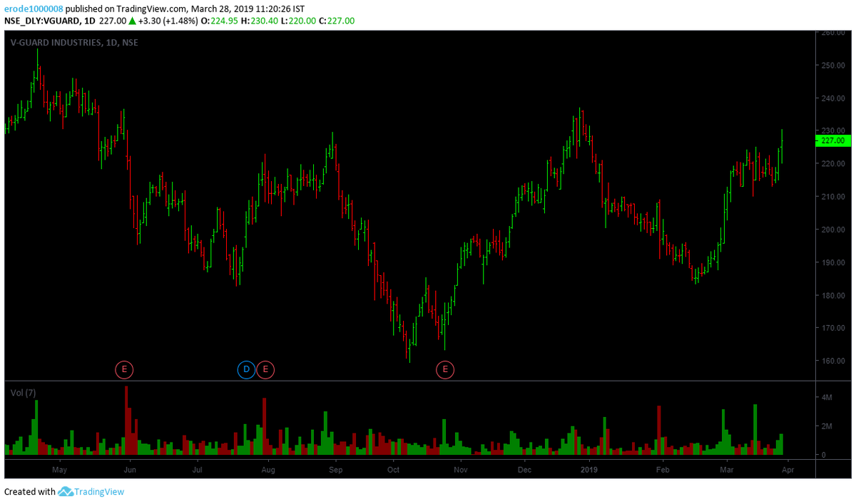Click the Jun label on time axis
Viewport: 856px width, 504px height.
click(129, 470)
